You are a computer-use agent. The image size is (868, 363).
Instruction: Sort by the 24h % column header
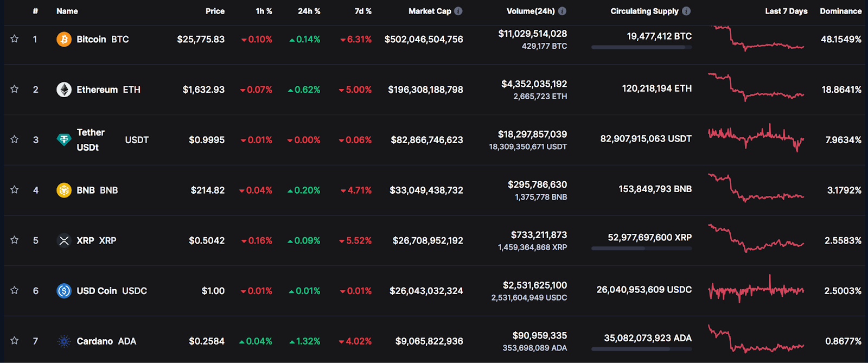pos(309,11)
